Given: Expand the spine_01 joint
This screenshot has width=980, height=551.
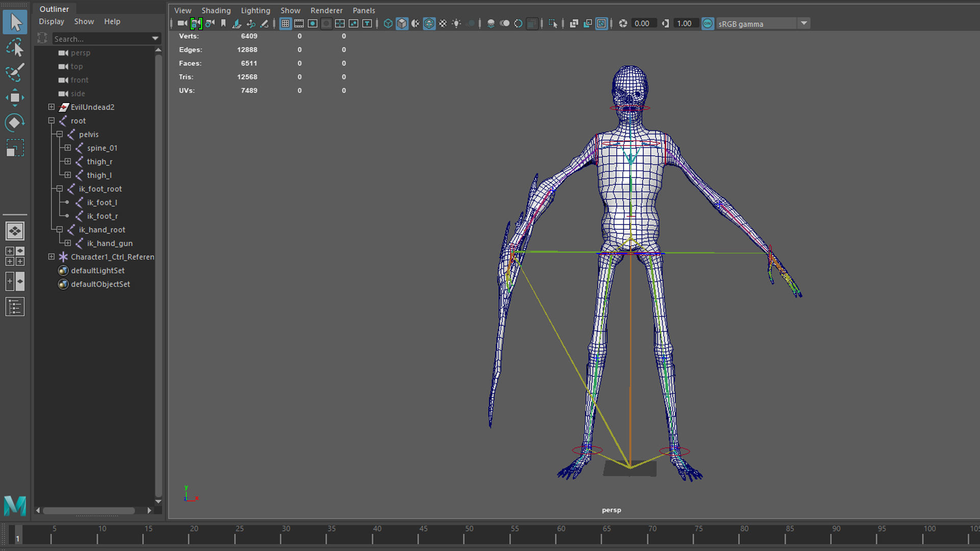Looking at the screenshot, I should [x=67, y=148].
